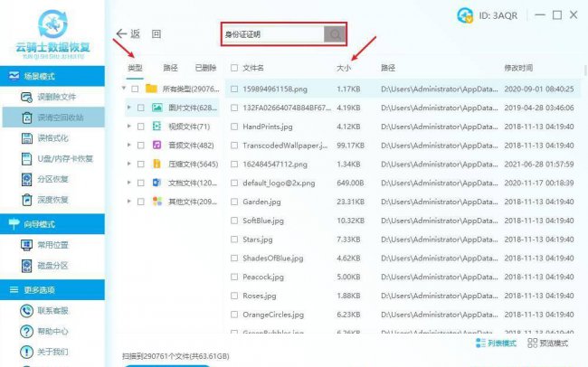
Task: Choose the U盘/内存卡恢复 icon
Action: pyautogui.click(x=26, y=159)
